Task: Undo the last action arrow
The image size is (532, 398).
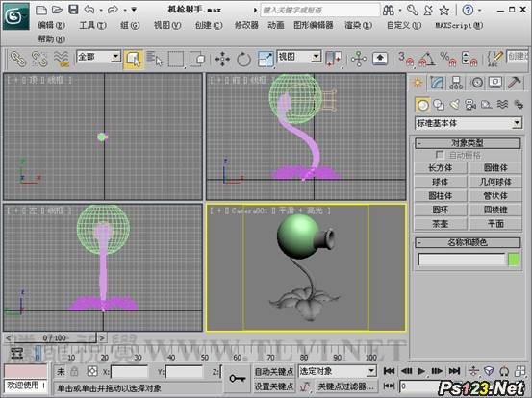Action: (89, 10)
